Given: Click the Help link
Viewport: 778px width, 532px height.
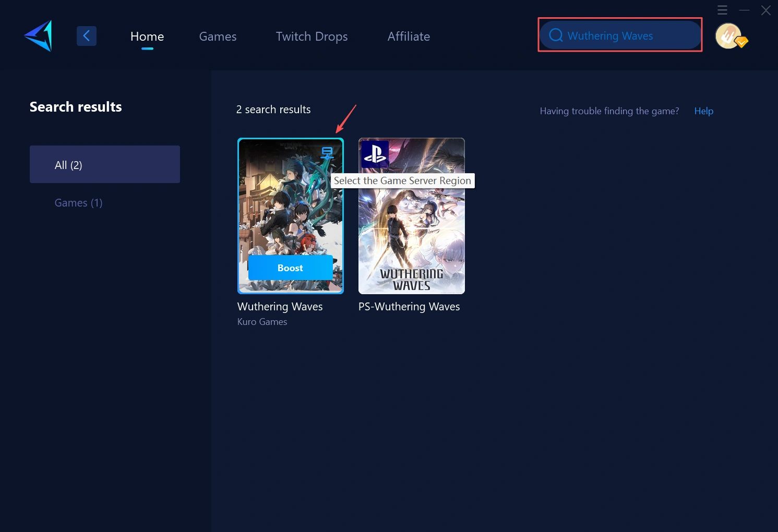Looking at the screenshot, I should (703, 111).
